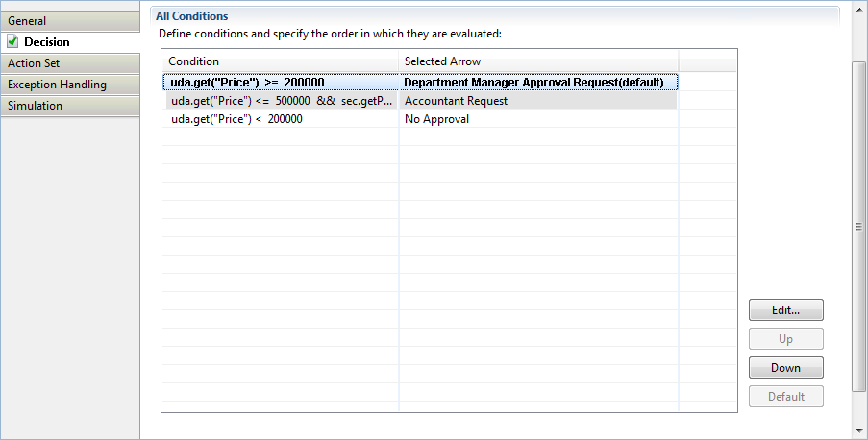
Task: Click the Up button
Action: tap(785, 339)
